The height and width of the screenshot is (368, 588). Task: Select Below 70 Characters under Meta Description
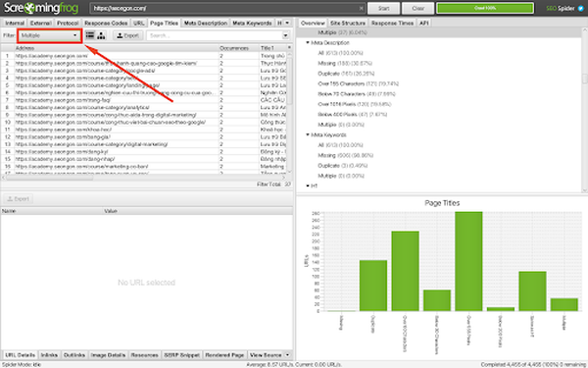click(357, 94)
